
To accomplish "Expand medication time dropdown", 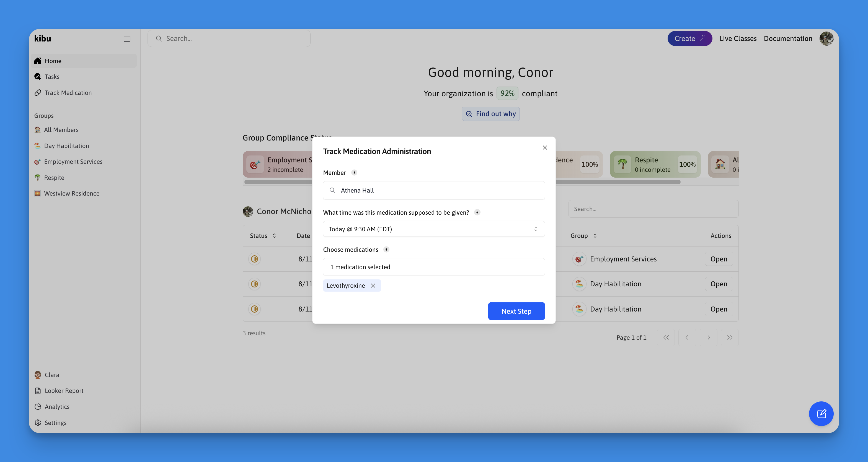I will click(433, 229).
